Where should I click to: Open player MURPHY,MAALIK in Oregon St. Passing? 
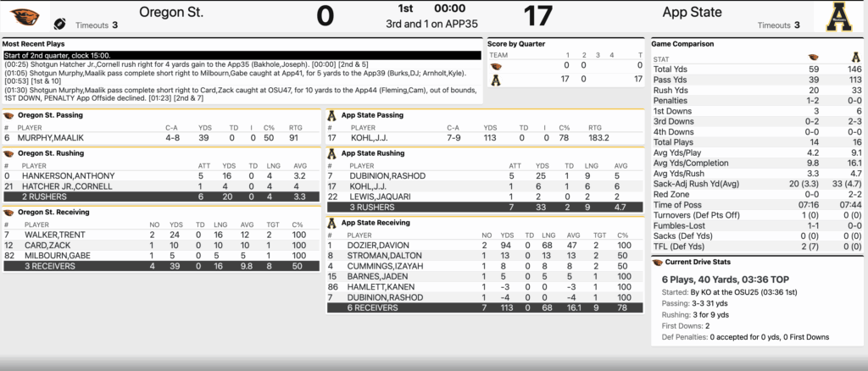pyautogui.click(x=46, y=137)
